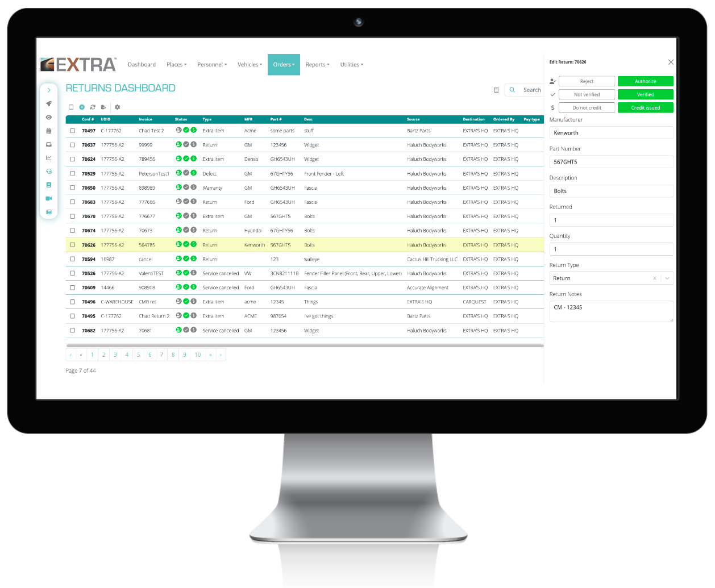Check the checkbox for Conf # 70497

pos(72,130)
